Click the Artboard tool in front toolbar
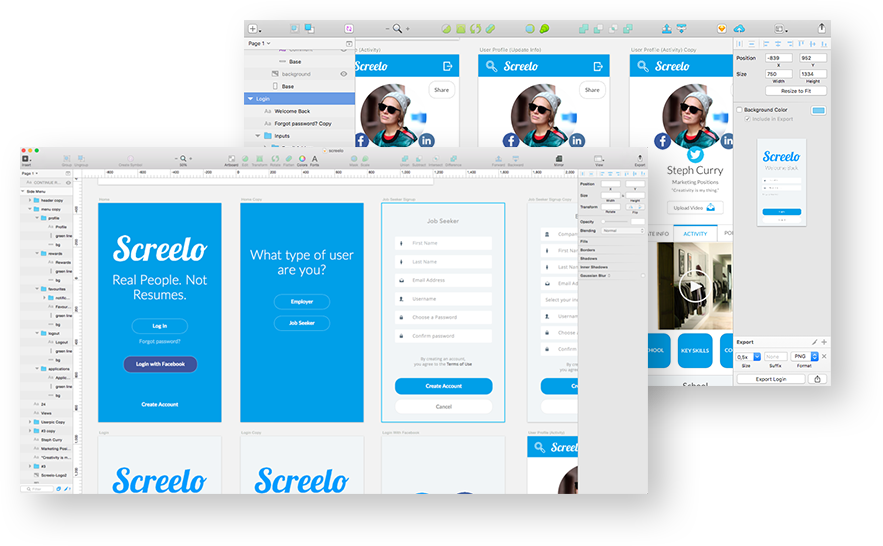883x546 pixels. pos(231,160)
